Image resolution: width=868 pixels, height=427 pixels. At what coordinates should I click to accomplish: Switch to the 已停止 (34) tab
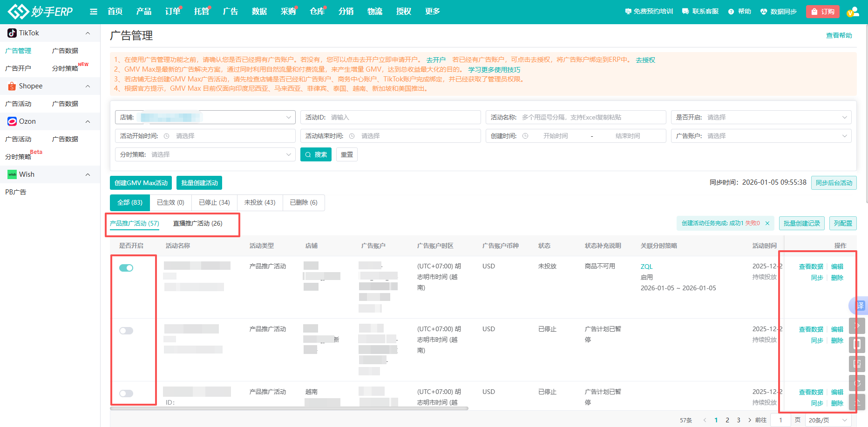(x=214, y=202)
